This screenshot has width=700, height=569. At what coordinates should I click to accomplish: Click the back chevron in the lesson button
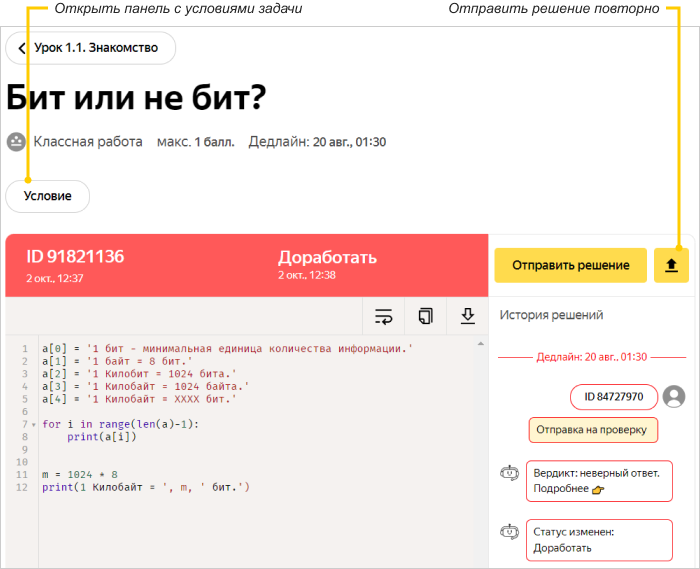(x=22, y=48)
